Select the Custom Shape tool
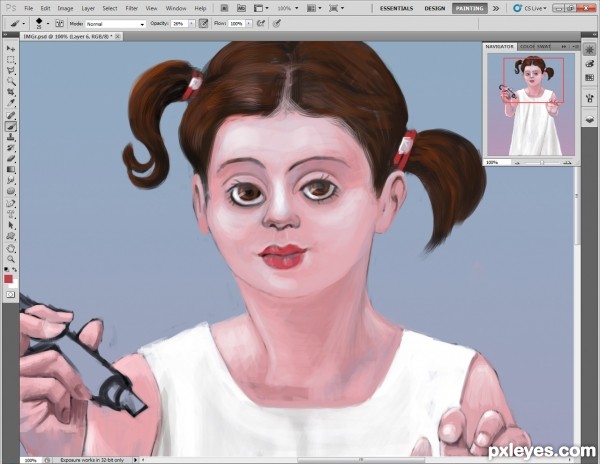This screenshot has width=600, height=464. point(11,236)
